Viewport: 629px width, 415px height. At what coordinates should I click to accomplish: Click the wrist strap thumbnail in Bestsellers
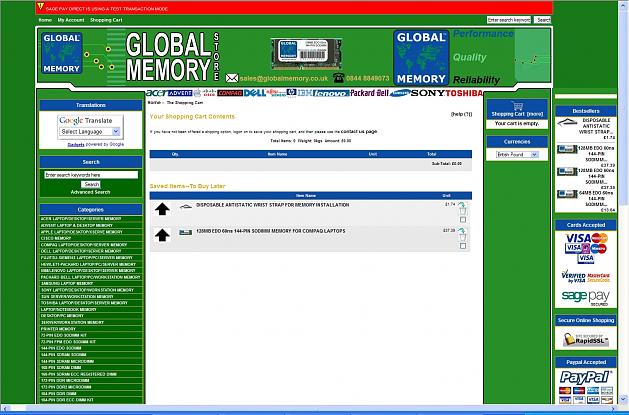coord(567,123)
